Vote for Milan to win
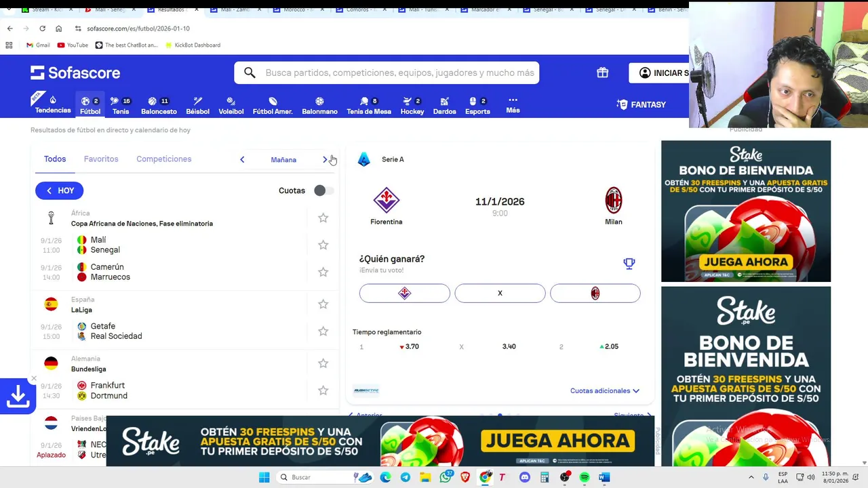This screenshot has width=868, height=488. pos(595,293)
